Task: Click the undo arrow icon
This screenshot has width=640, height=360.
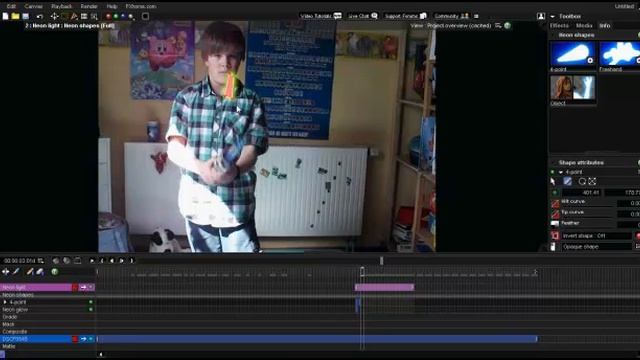Action: pyautogui.click(x=40, y=16)
